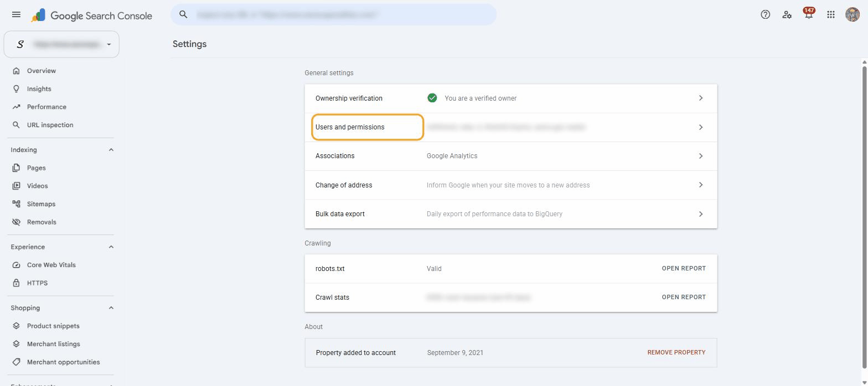Expand the Users and permissions row chevron
Image resolution: width=868 pixels, height=386 pixels.
[x=701, y=127]
